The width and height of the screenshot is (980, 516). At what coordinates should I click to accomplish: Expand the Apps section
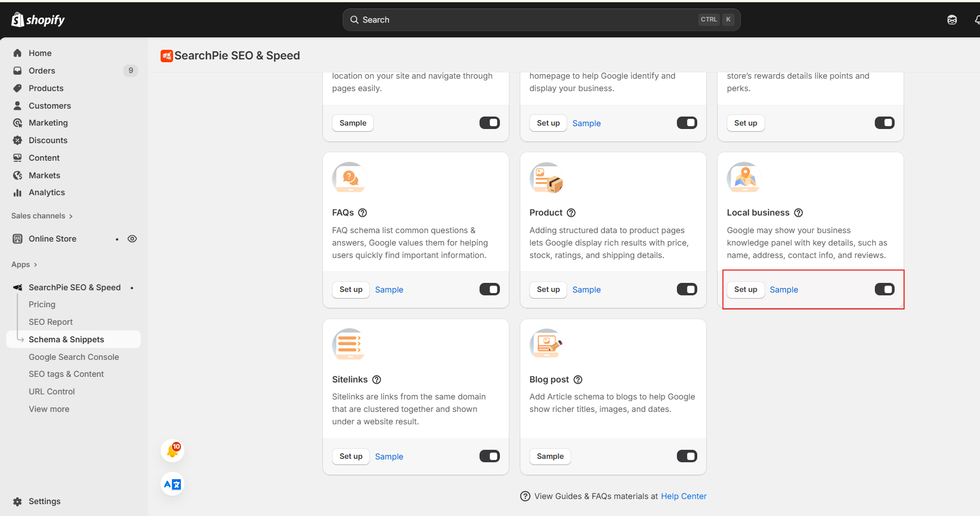(24, 265)
